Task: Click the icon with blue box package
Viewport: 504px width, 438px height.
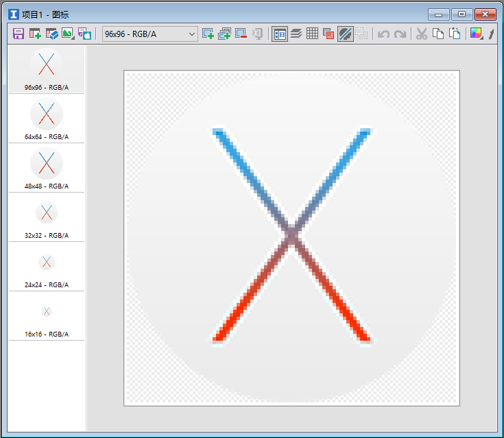Action: pyautogui.click(x=51, y=34)
